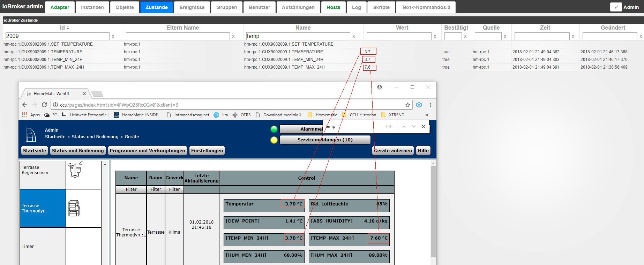Focus the Wert filter input
The width and height of the screenshot is (644, 265).
point(399,36)
